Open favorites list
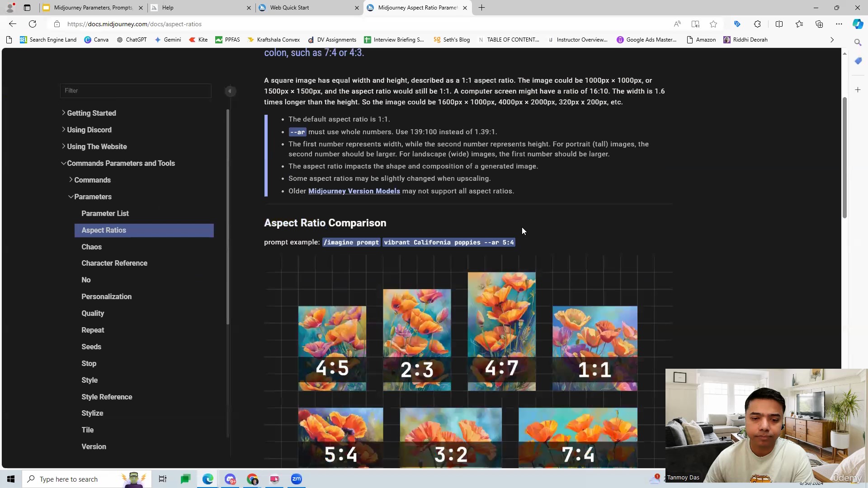Image resolution: width=868 pixels, height=488 pixels. [799, 24]
